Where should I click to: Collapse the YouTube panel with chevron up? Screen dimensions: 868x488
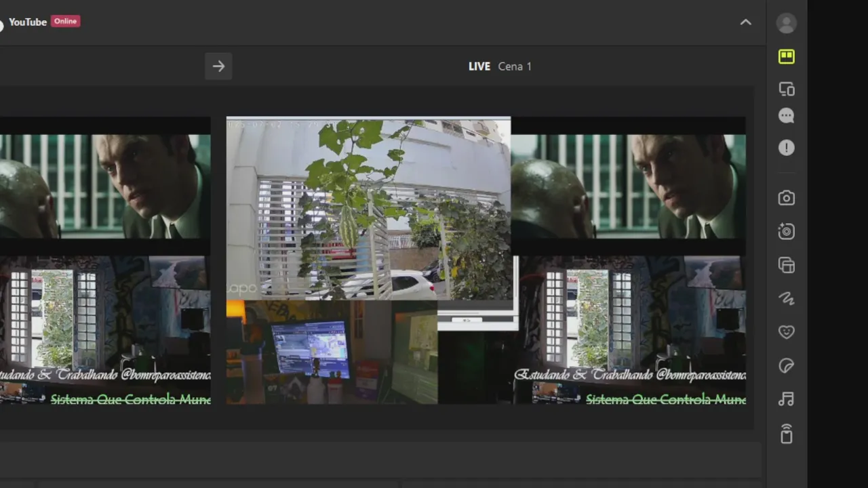click(745, 22)
